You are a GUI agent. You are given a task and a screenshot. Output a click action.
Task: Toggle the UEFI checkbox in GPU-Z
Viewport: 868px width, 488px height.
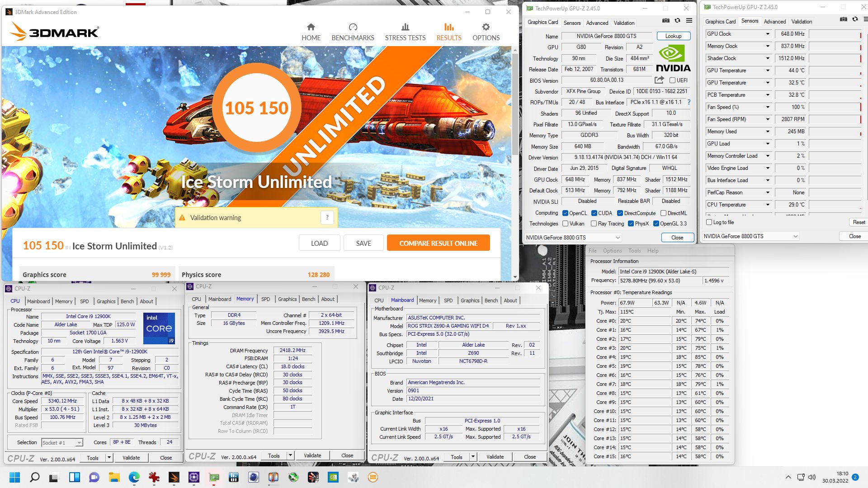click(672, 80)
